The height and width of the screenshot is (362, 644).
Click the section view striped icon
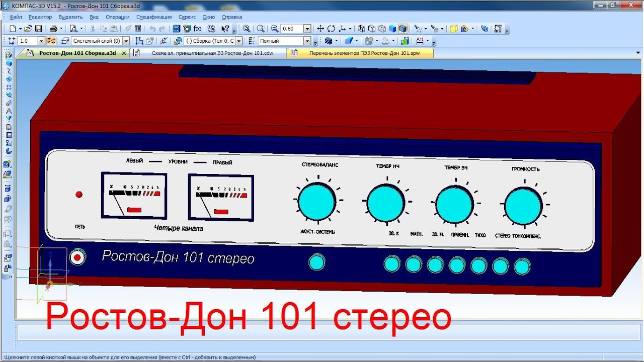[x=329, y=41]
